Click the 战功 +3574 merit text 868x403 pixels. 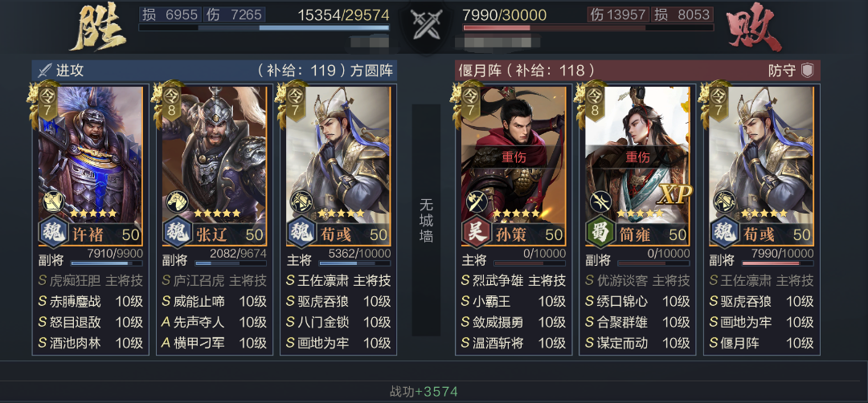[x=424, y=392]
